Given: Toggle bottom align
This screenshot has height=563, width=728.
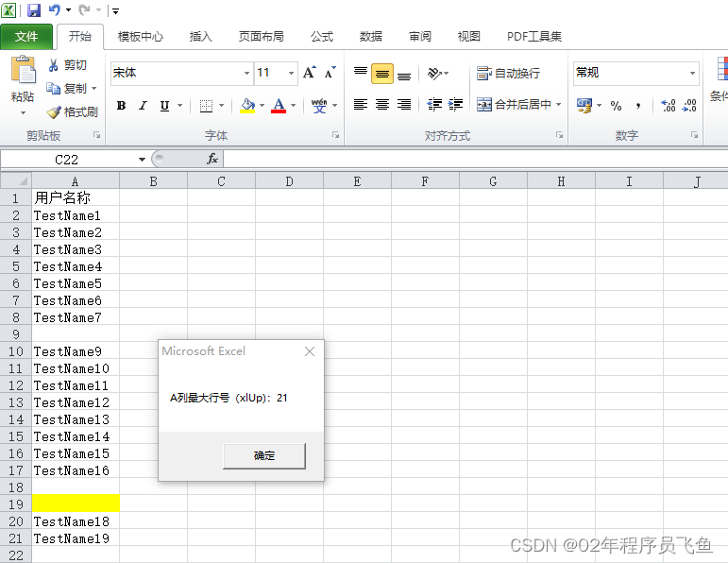Looking at the screenshot, I should click(x=404, y=75).
